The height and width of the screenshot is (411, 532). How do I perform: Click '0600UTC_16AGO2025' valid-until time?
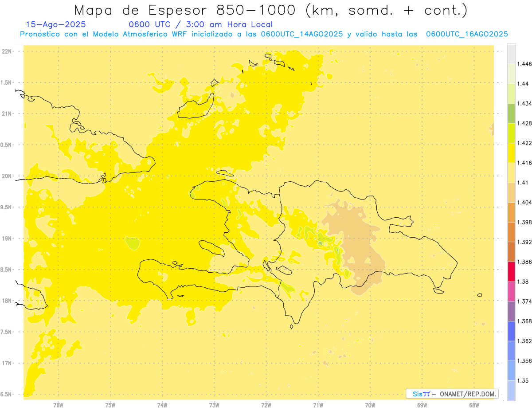click(x=467, y=34)
